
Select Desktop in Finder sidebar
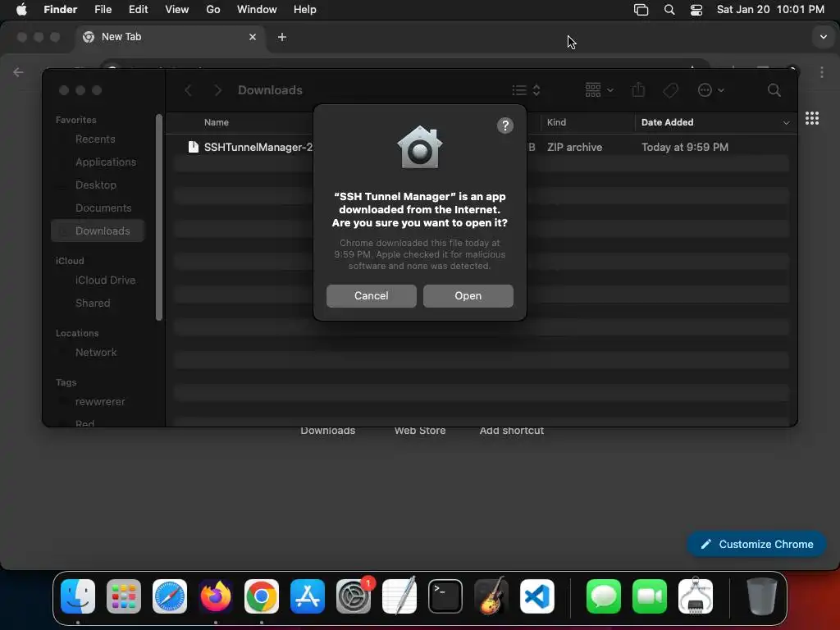96,185
